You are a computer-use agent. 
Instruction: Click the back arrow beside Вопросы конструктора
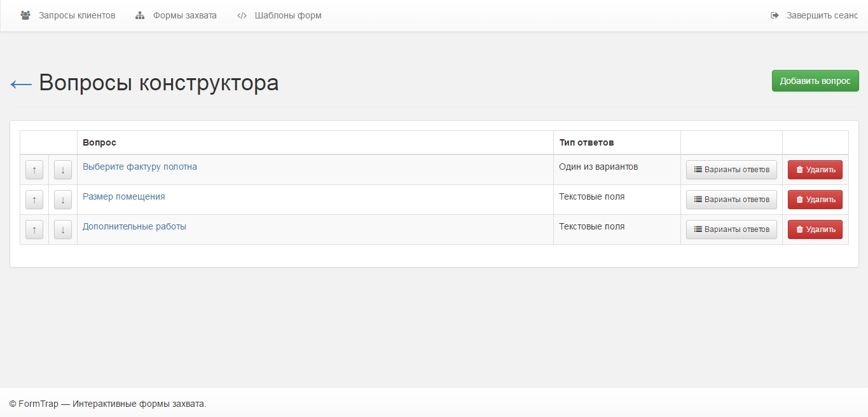[x=21, y=85]
